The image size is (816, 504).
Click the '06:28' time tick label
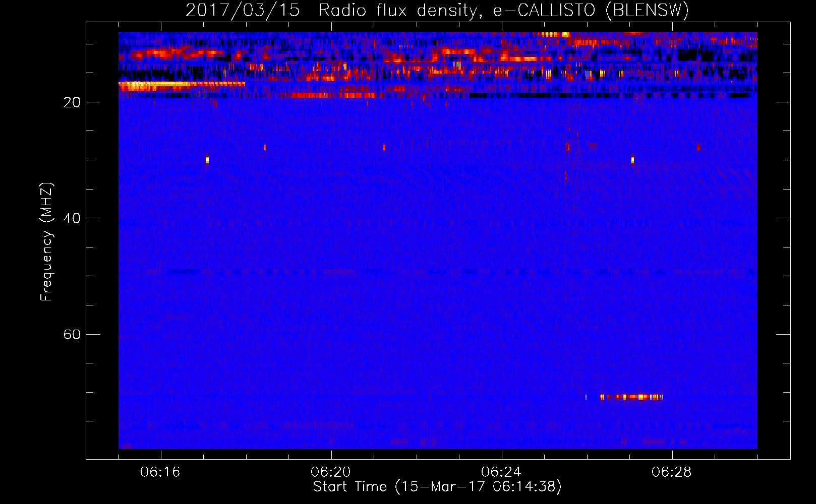[672, 472]
